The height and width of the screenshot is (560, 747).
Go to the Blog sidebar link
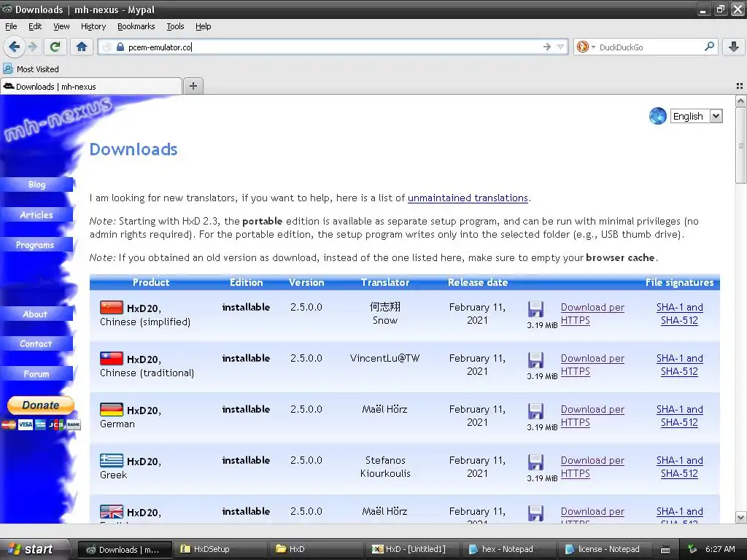tap(36, 184)
